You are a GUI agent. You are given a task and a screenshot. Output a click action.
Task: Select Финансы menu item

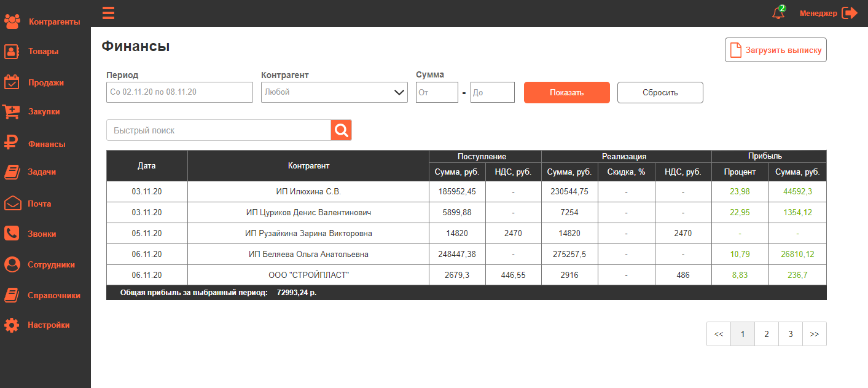point(47,144)
